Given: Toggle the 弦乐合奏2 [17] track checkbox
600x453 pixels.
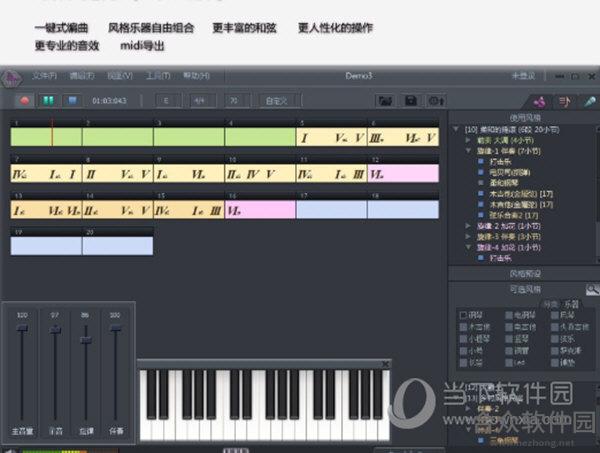Looking at the screenshot, I should pos(481,215).
